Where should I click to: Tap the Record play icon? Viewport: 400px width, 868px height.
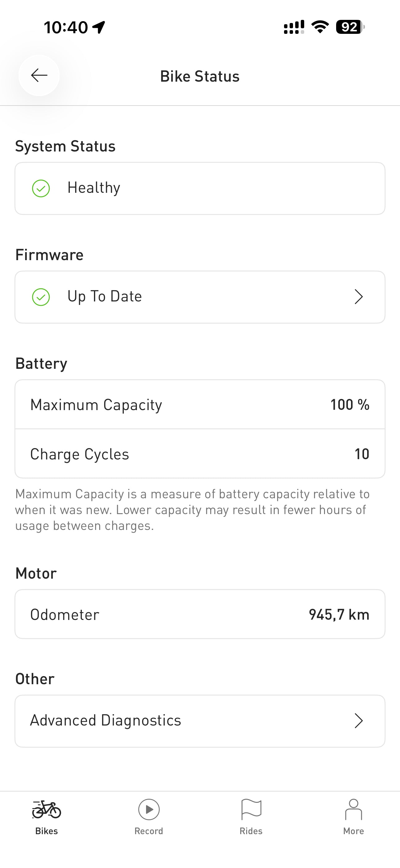149,809
